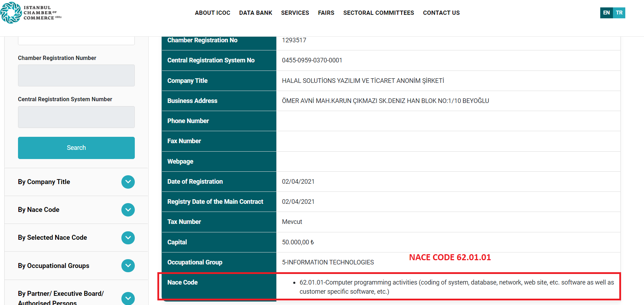Click the By Occupational Groups chevron icon
Viewport: 644px width, 305px height.
click(x=128, y=266)
